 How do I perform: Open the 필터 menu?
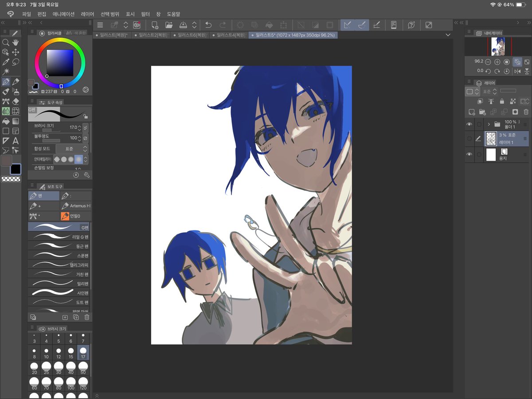pyautogui.click(x=145, y=14)
